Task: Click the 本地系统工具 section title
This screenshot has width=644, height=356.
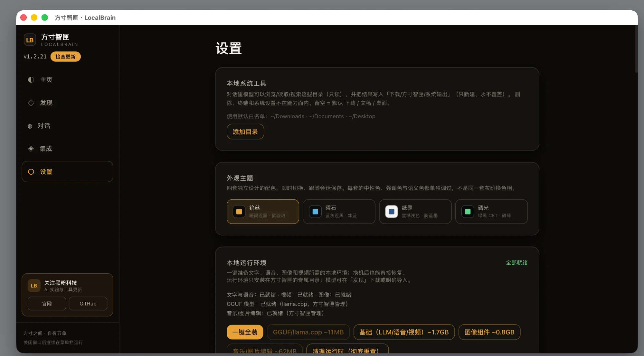Action: (x=246, y=84)
